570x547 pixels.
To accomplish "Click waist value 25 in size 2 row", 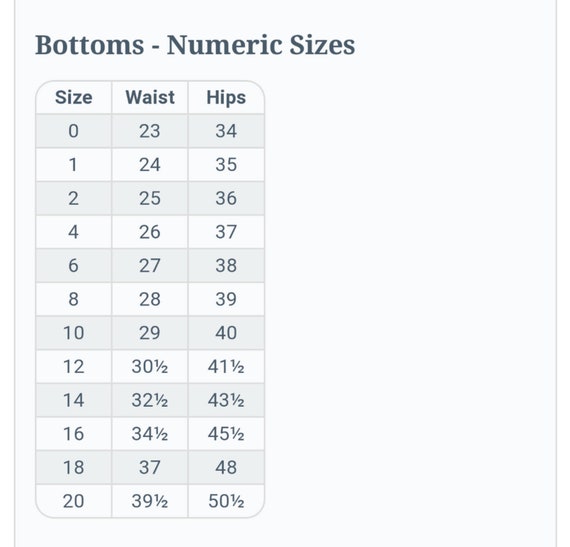I will [150, 198].
